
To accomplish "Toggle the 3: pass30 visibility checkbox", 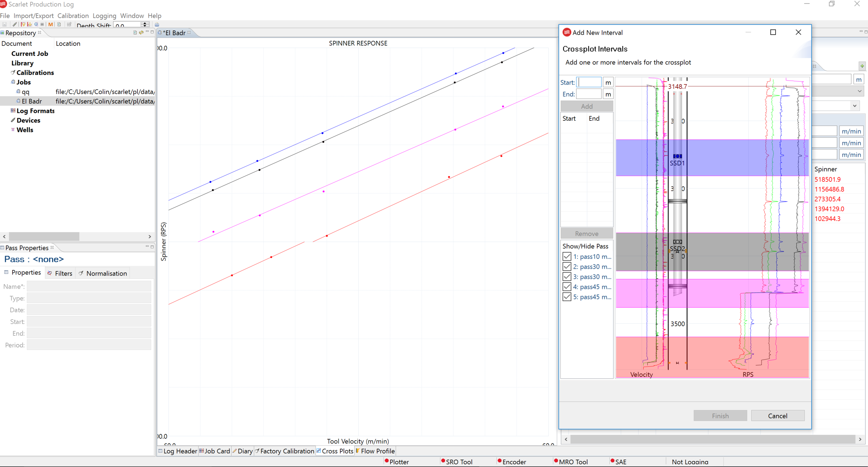I will tap(567, 277).
